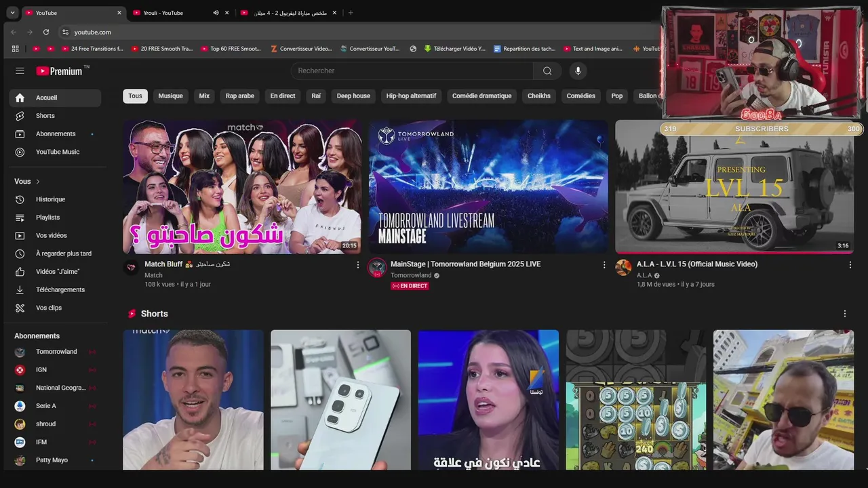
Task: Select the Cheikhs filter chip
Action: click(x=539, y=96)
